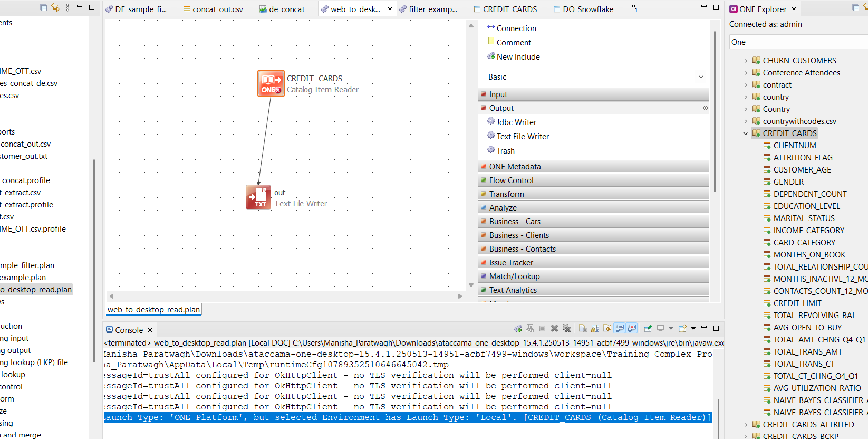This screenshot has height=439, width=868.
Task: Show the hidden editor tabs list
Action: 634,8
